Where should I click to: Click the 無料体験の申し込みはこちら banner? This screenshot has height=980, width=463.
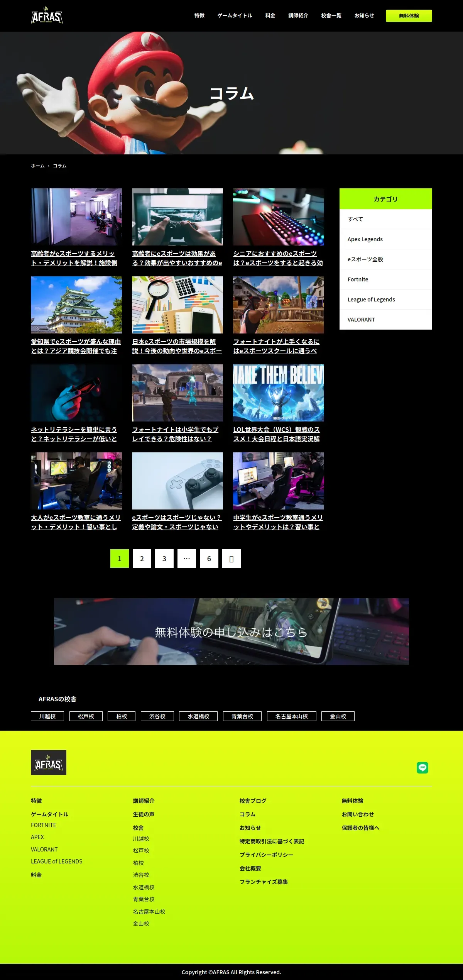[x=231, y=631]
